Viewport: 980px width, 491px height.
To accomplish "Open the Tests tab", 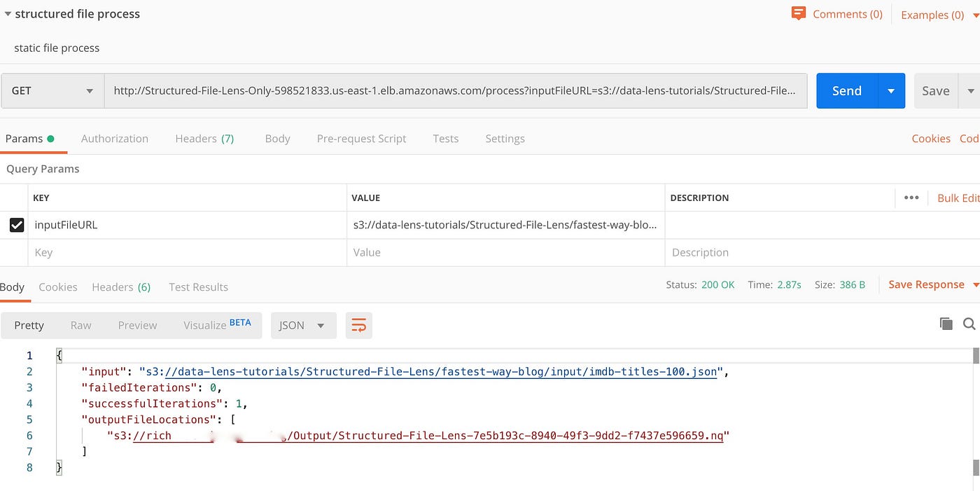I will click(446, 139).
